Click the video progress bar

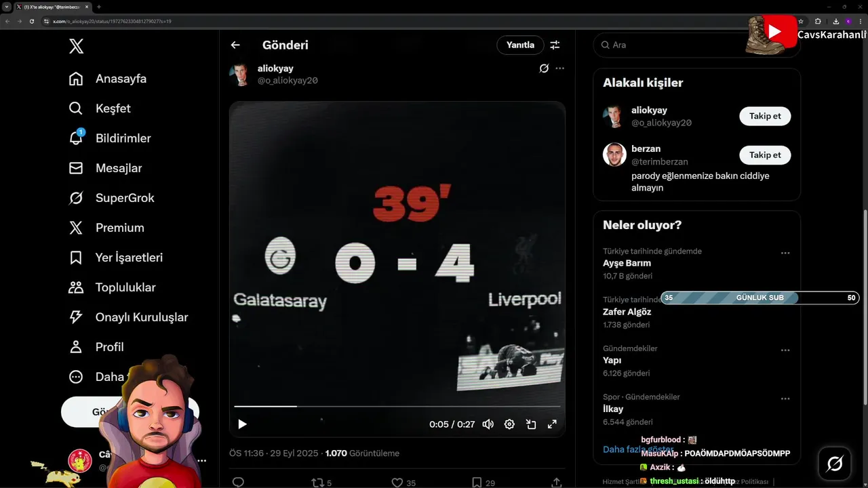(397, 406)
